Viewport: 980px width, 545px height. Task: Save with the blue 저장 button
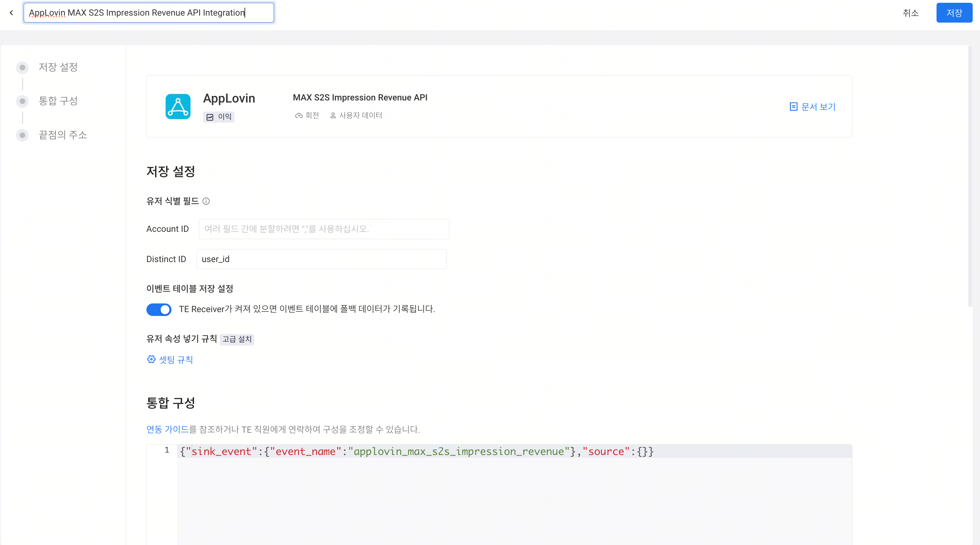point(954,13)
